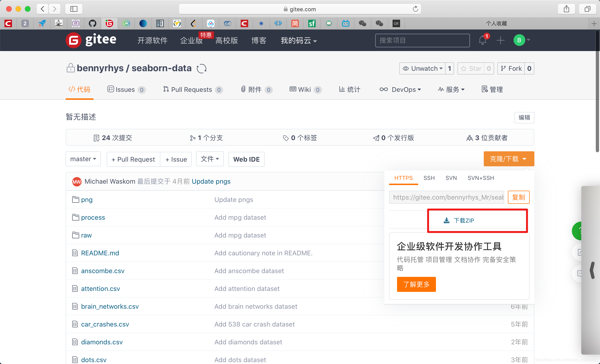600x364 pixels.
Task: Open the 克隆/下载 clone dropdown button
Action: [509, 159]
